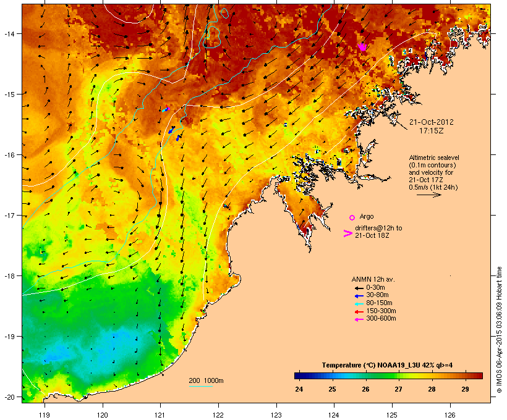Click the longitude label 122
This screenshot has height=420, width=507.
tap(218, 415)
